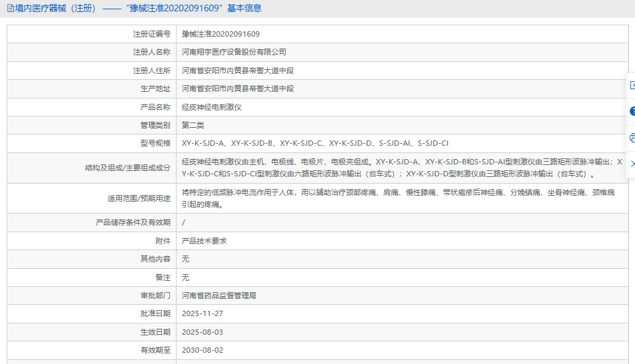
Task: Click the 结构及组成/主要组成成分 label
Action: pyautogui.click(x=127, y=168)
